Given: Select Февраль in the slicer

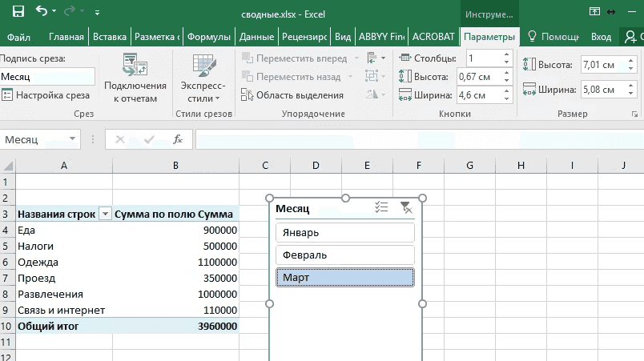Looking at the screenshot, I should (x=344, y=255).
